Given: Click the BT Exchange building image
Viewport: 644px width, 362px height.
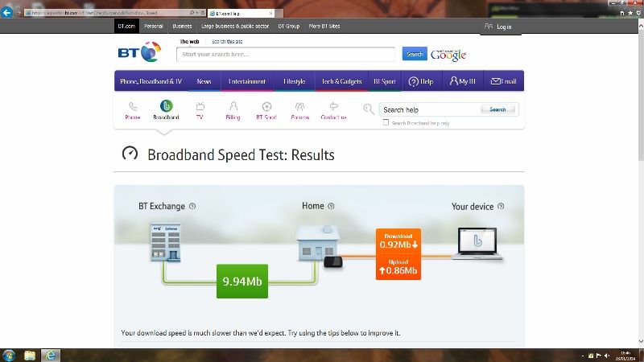Looking at the screenshot, I should tap(166, 242).
